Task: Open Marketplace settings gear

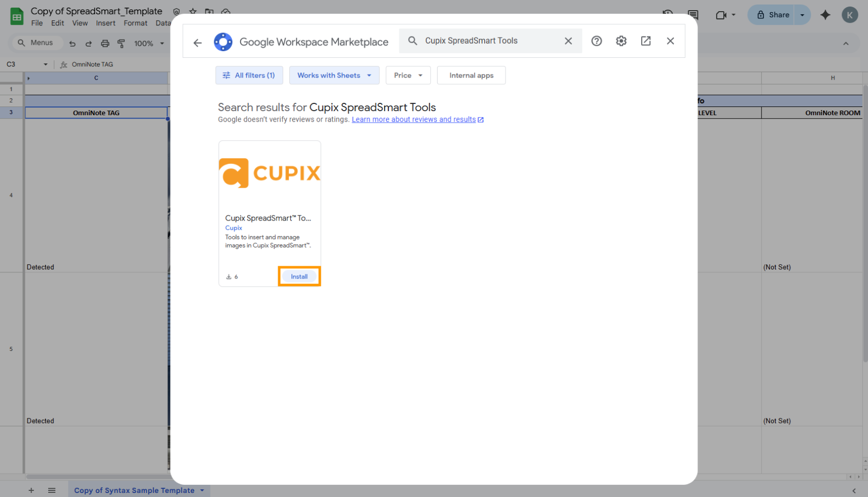Action: point(621,41)
